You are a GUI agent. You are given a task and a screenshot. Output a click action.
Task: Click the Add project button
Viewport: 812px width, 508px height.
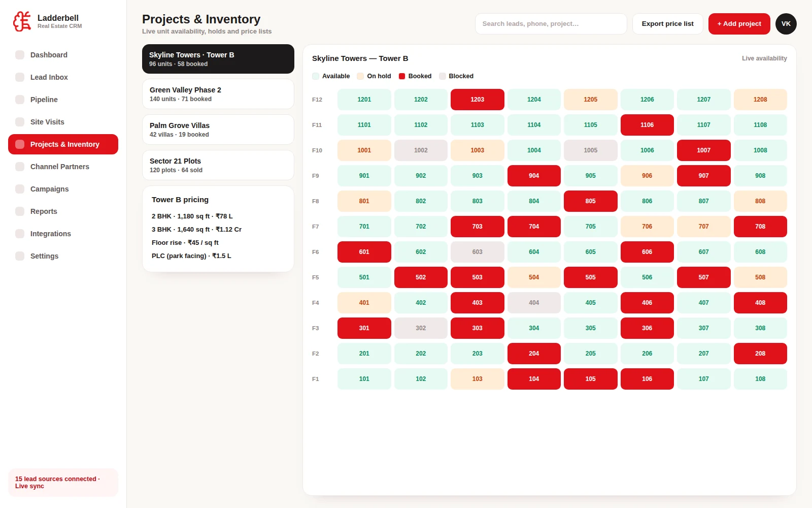[x=739, y=24]
